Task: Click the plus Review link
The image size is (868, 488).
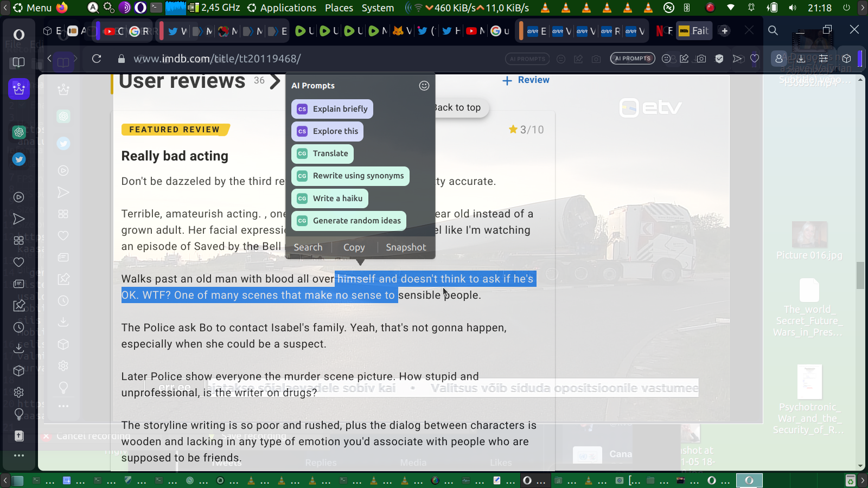Action: [526, 80]
